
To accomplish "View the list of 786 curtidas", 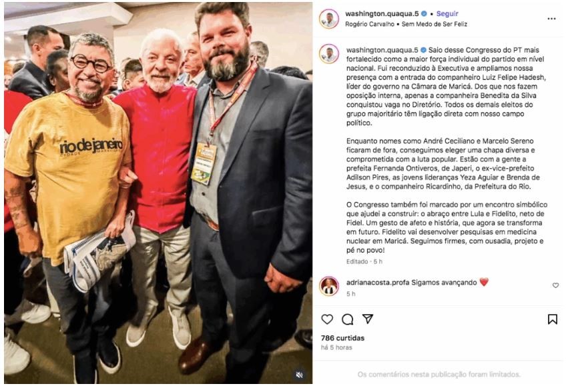I will click(x=342, y=338).
